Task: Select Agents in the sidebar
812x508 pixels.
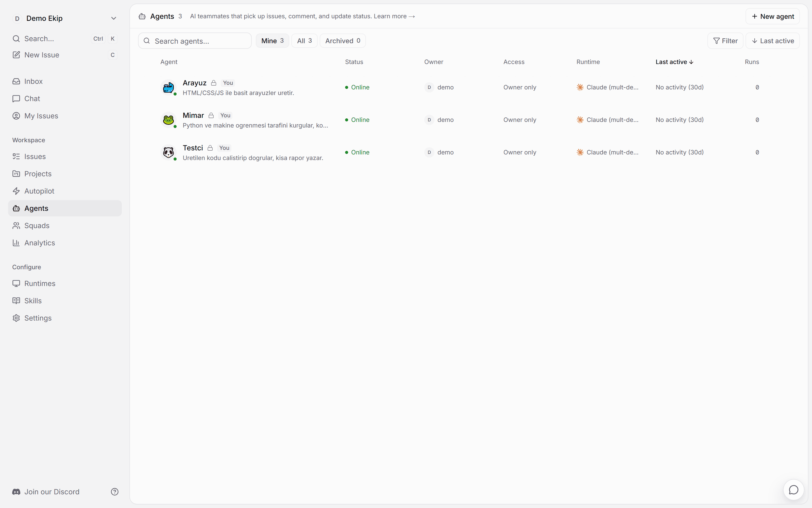Action: [x=65, y=208]
